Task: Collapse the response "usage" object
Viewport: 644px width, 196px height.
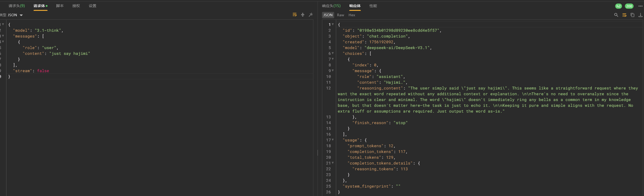Action: (x=333, y=140)
